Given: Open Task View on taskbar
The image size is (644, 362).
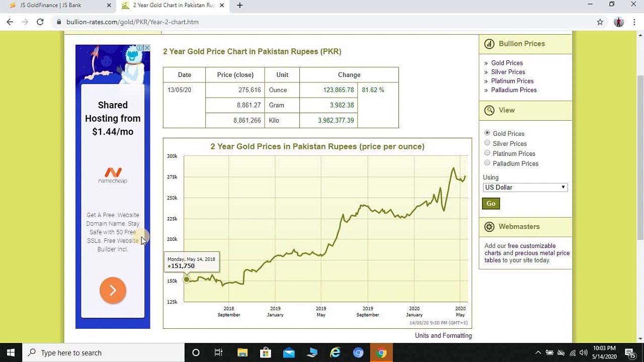Looking at the screenshot, I should 218,352.
